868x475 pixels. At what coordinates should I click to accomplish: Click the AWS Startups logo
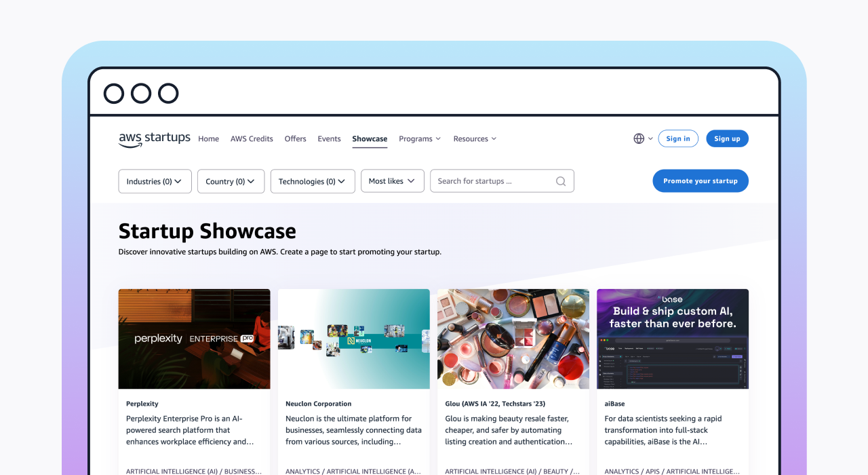[x=154, y=138]
